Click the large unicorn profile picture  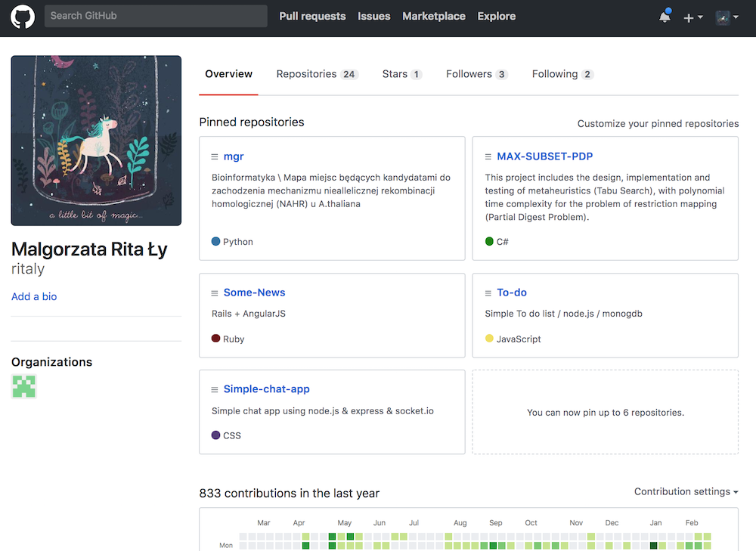[97, 141]
